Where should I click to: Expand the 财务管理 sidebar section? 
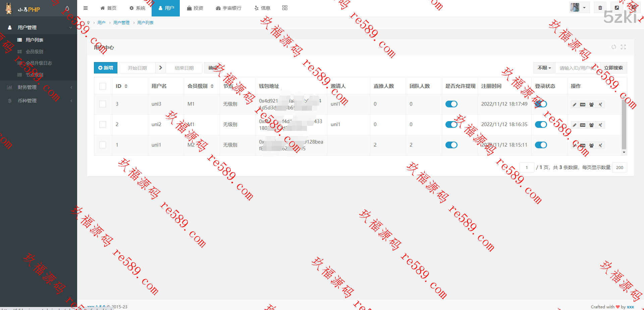(x=39, y=87)
